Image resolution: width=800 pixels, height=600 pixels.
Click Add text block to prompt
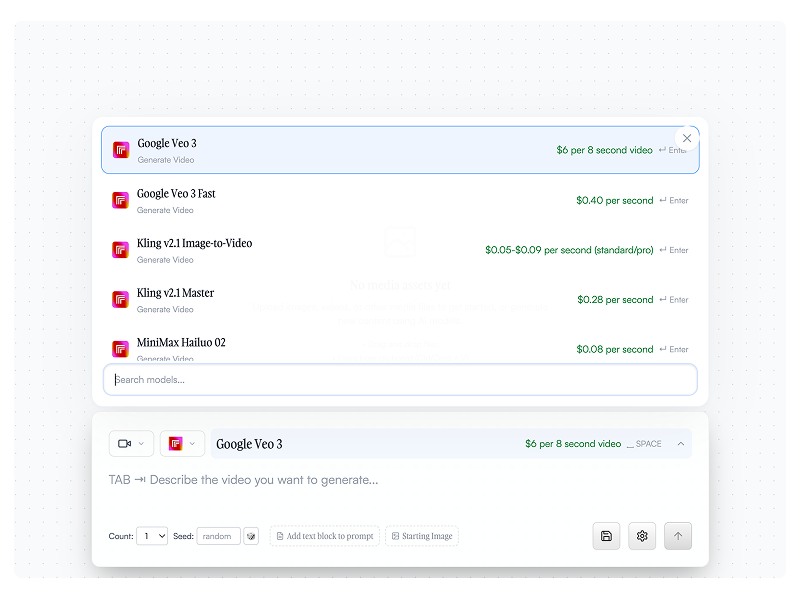pos(324,536)
